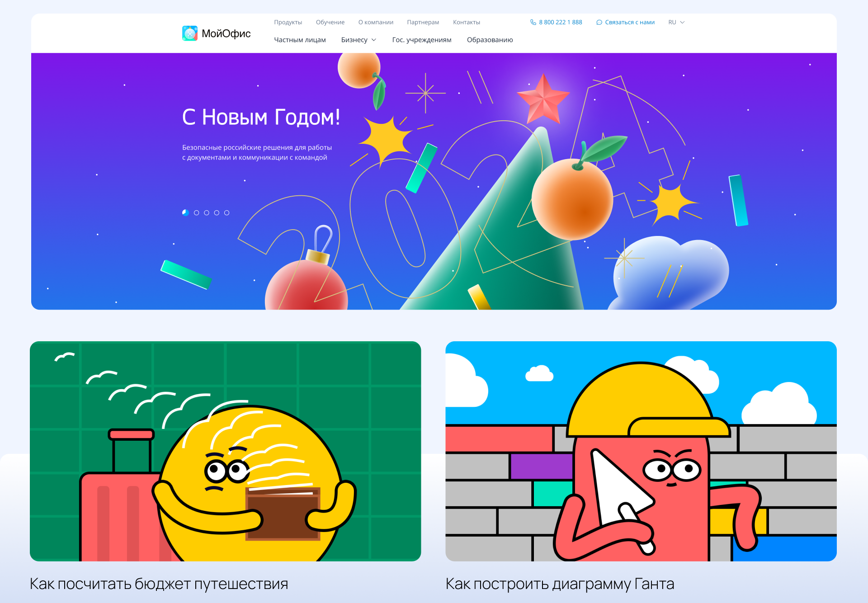Expand the Бизнесу dropdown chevron
This screenshot has height=603, width=868.
(374, 40)
